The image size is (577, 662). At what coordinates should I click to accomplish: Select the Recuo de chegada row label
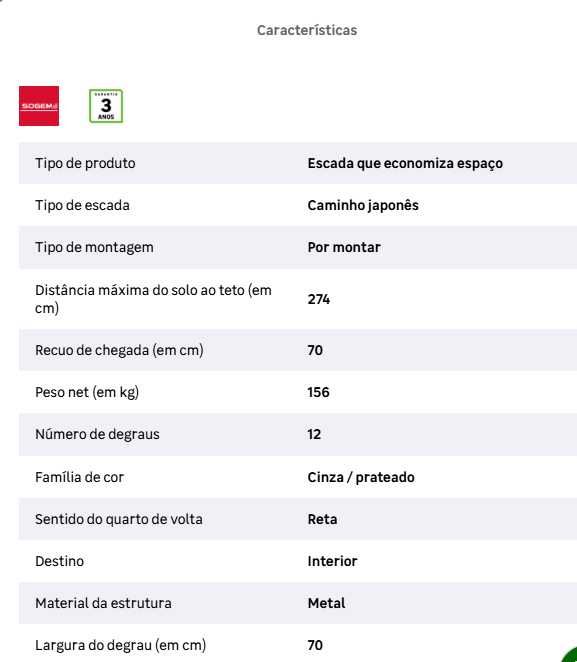119,350
